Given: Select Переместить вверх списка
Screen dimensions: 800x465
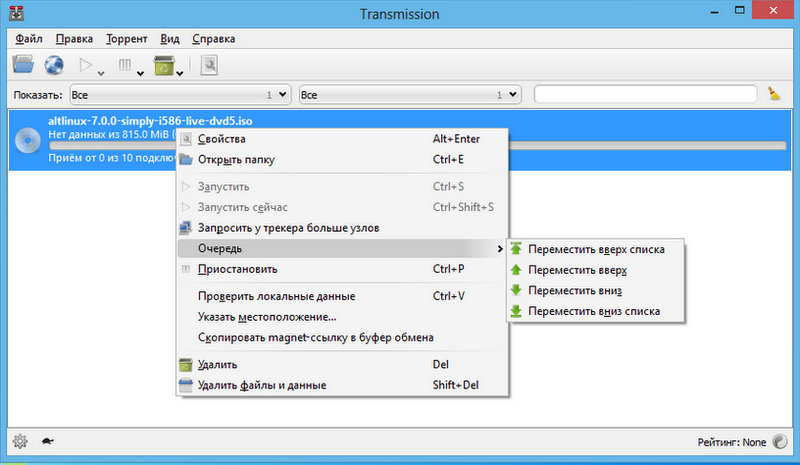Looking at the screenshot, I should click(x=595, y=250).
